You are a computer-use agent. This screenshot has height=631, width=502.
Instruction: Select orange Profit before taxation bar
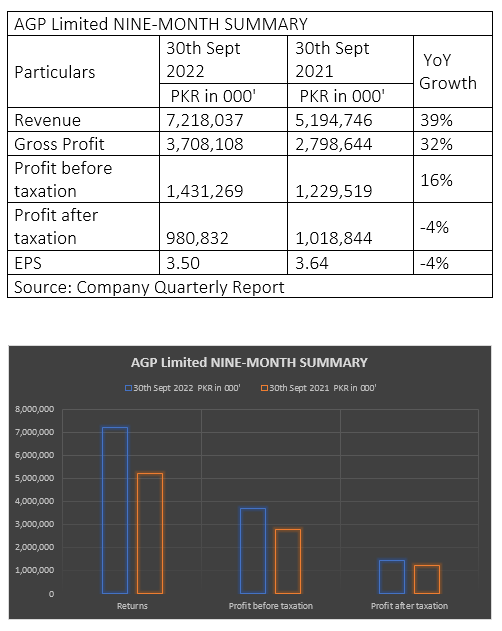coord(288,561)
